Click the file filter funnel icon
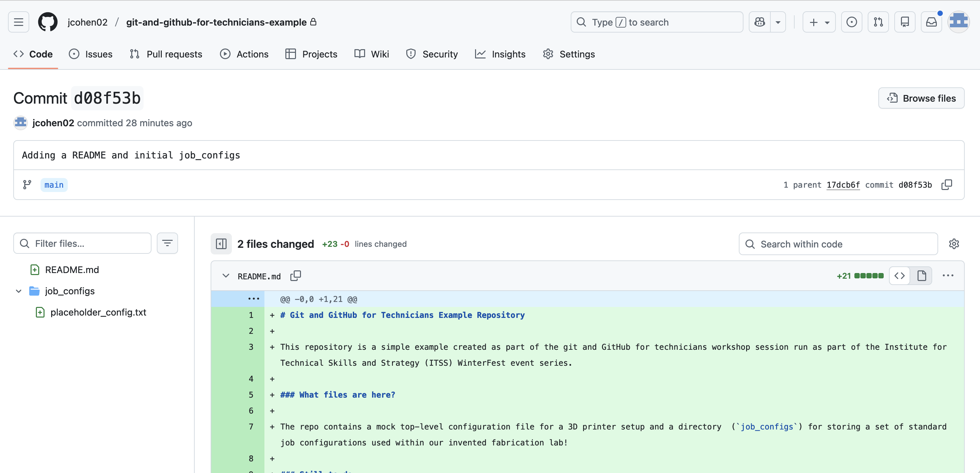The height and width of the screenshot is (473, 980). (167, 243)
